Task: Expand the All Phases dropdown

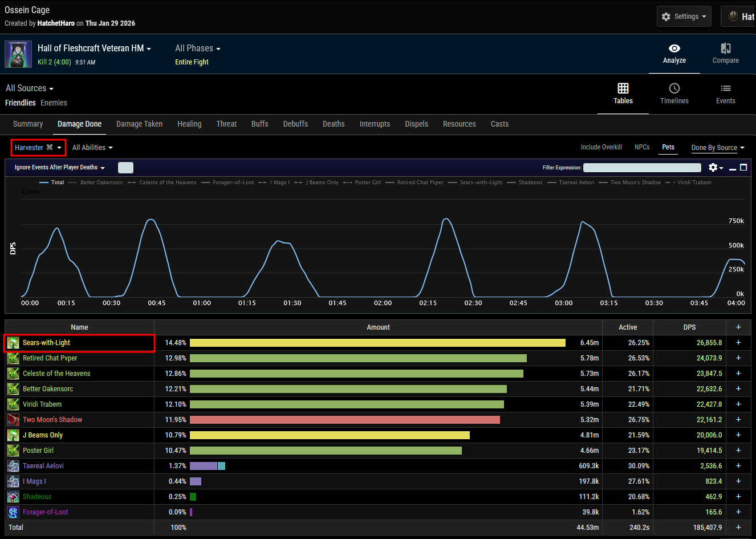Action: [197, 48]
